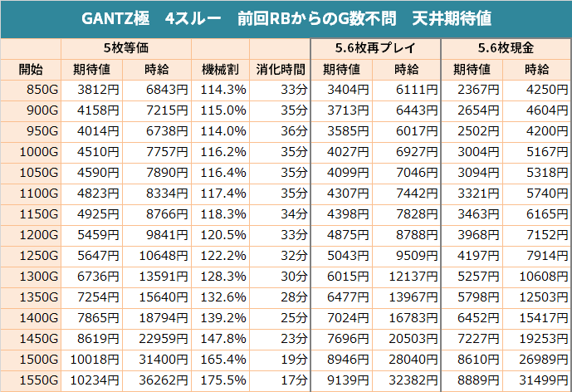Select the 1300G row label
572x392 pixels.
tap(31, 277)
